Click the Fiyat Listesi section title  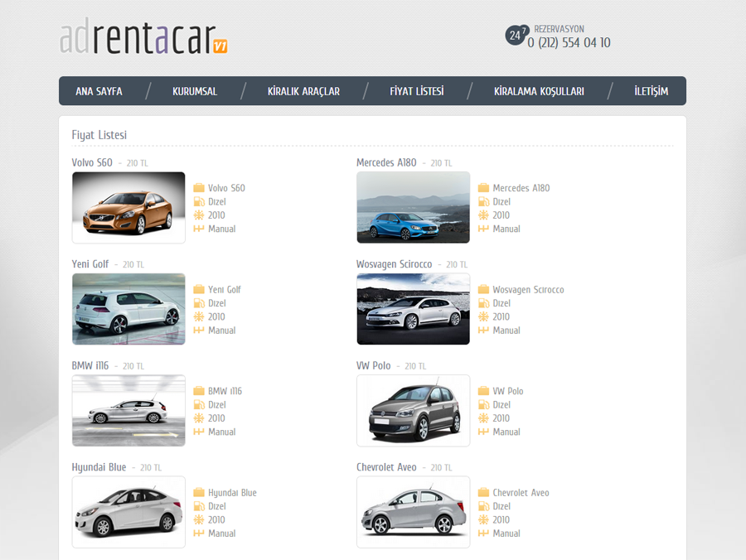click(x=99, y=135)
